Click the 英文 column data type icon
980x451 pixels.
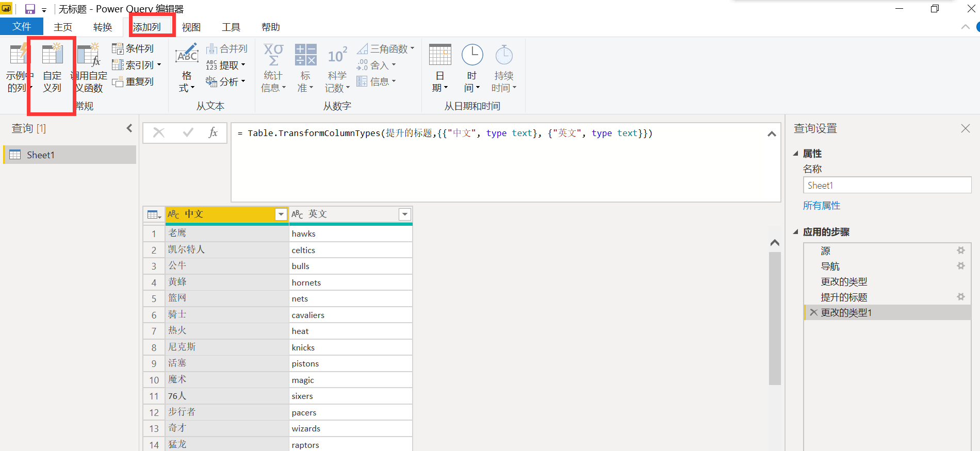click(297, 214)
